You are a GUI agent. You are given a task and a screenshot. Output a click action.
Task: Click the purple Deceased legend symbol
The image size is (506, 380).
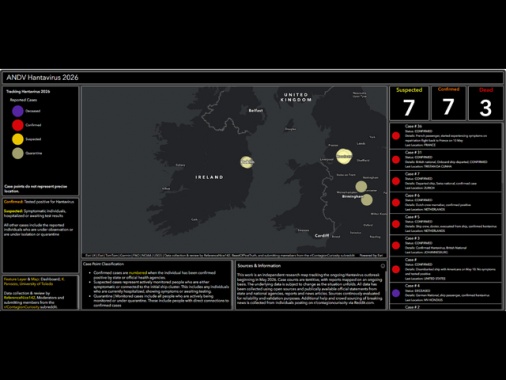click(18, 111)
